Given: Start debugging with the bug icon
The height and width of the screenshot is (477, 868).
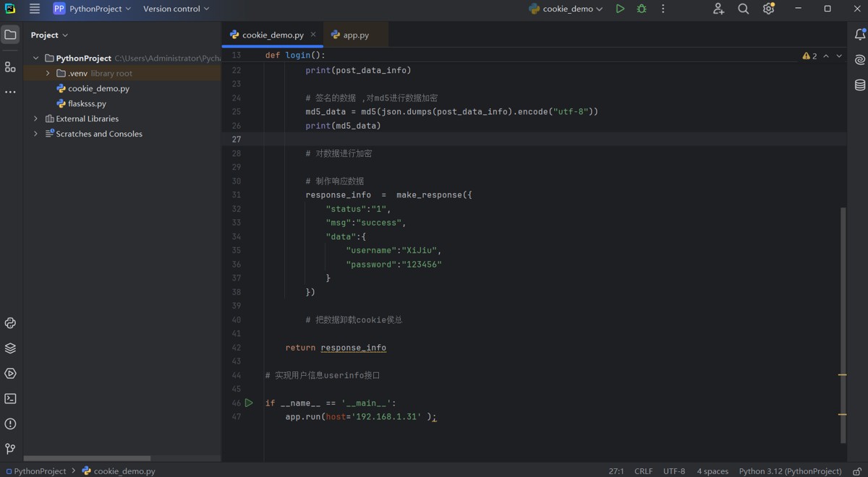Looking at the screenshot, I should (x=642, y=9).
